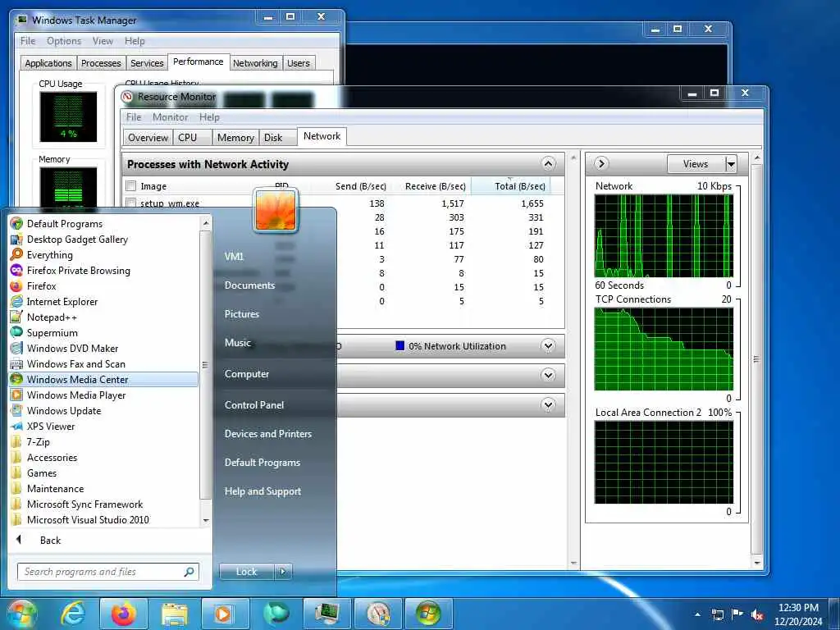The image size is (840, 630).
Task: Click the Windows Media Center taskbar button
Action: 428,614
